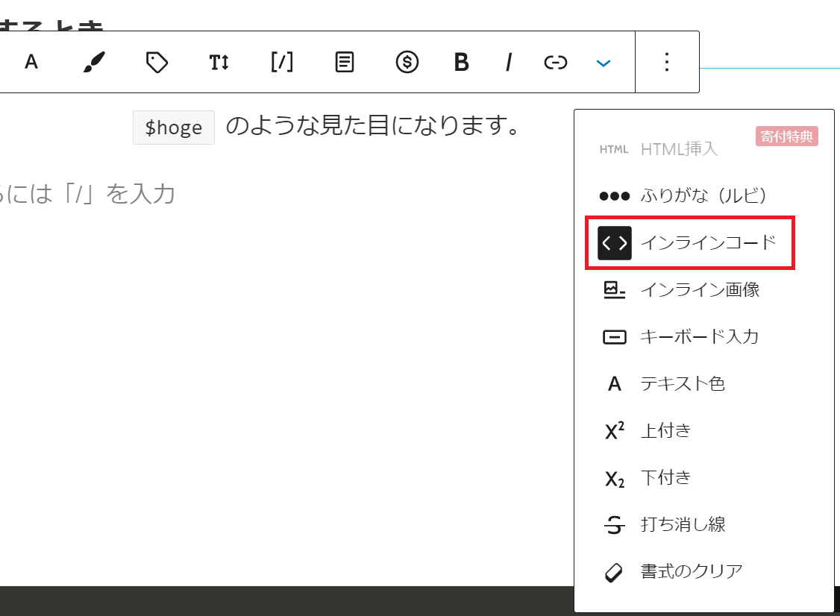Toggle bold formatting with B
Screen dimensions: 840x616
[461, 62]
